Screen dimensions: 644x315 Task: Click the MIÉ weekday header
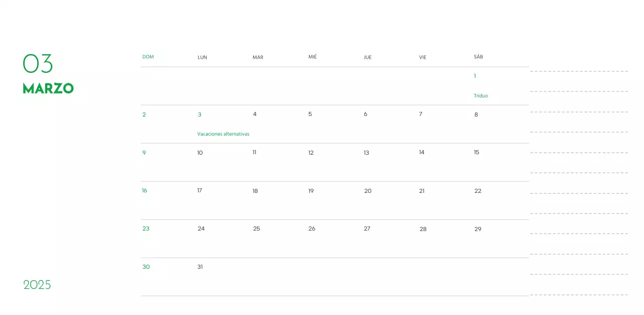coord(312,57)
